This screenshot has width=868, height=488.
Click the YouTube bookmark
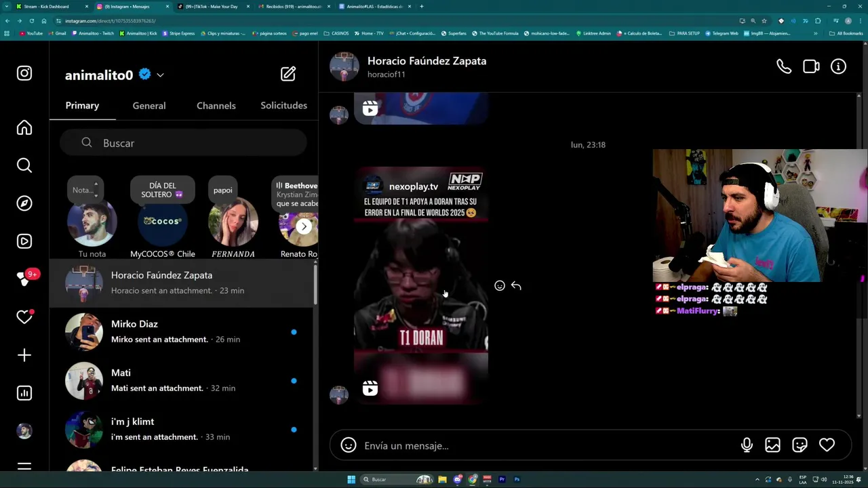[x=31, y=33]
